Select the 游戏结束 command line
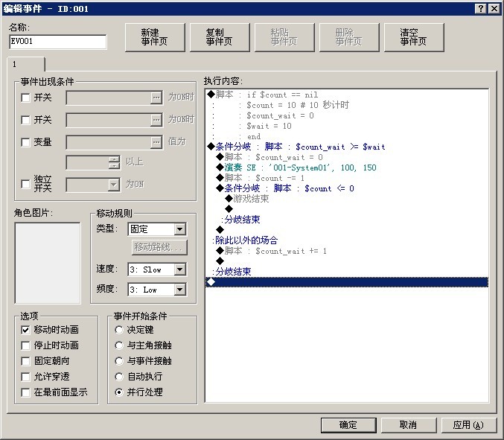The image size is (504, 440). pos(347,199)
